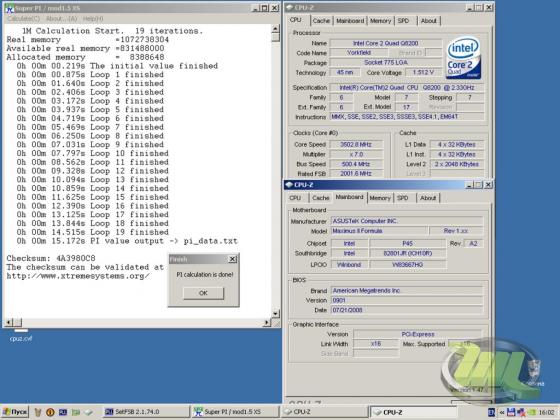The width and height of the screenshot is (560, 420).
Task: Select the CPU tab in upper CPU-Z window
Action: [295, 20]
